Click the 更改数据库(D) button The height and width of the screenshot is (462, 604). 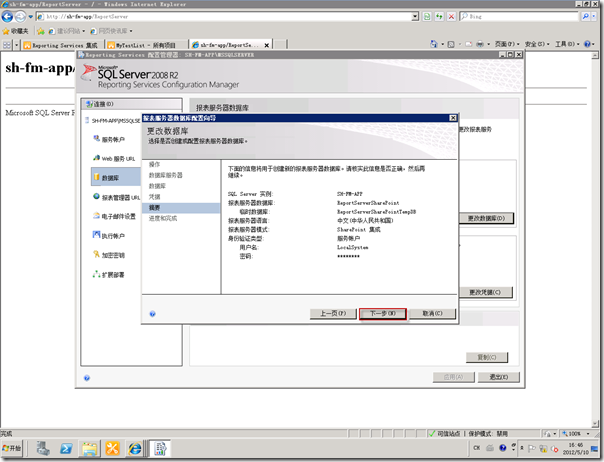[x=487, y=218]
